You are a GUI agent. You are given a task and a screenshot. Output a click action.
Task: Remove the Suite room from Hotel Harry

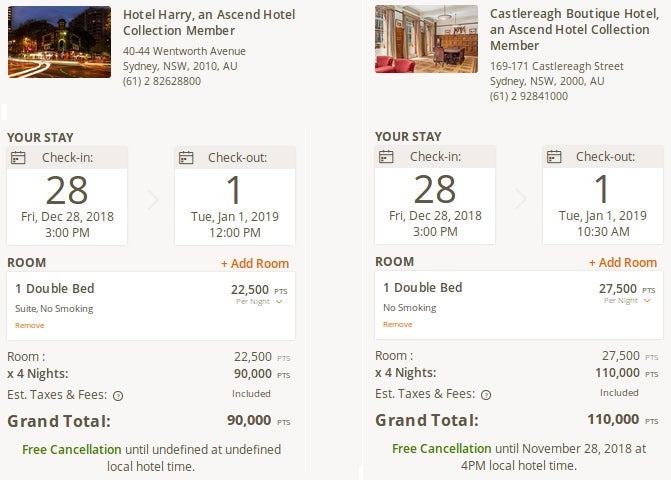pos(30,325)
